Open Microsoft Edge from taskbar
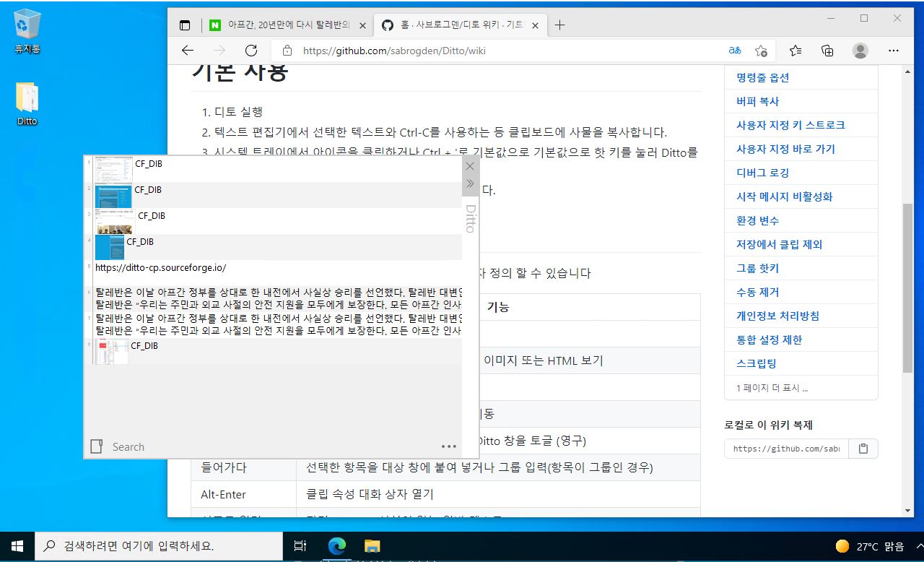The height and width of the screenshot is (562, 924). click(x=336, y=545)
